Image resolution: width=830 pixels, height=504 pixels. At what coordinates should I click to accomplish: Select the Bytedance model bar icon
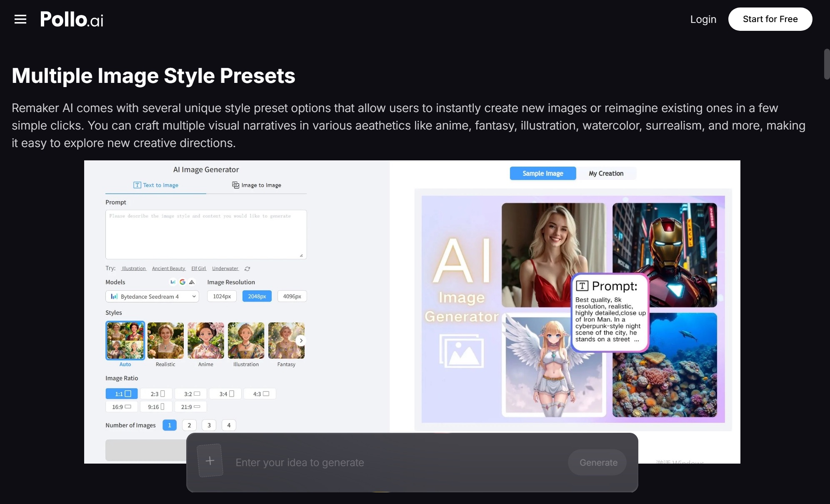[x=173, y=282]
